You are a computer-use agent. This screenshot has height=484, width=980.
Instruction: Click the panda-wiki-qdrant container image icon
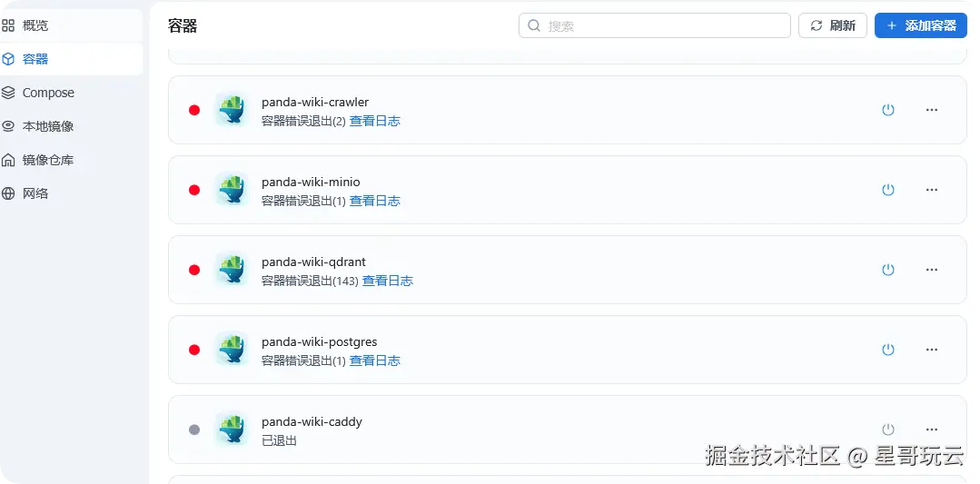point(232,270)
